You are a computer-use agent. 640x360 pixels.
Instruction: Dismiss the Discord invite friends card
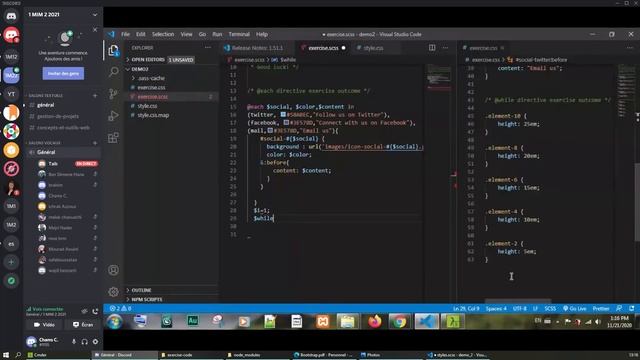(95, 30)
